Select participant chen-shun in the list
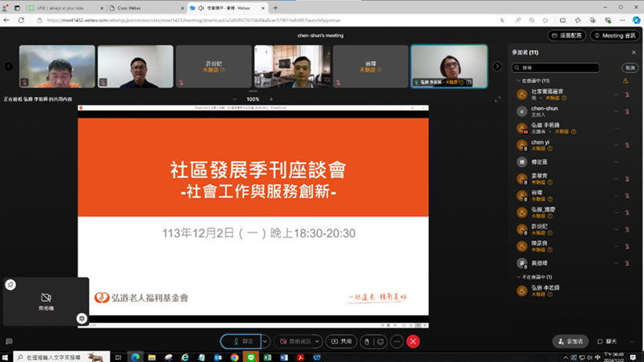The height and width of the screenshot is (362, 644). pos(573,111)
